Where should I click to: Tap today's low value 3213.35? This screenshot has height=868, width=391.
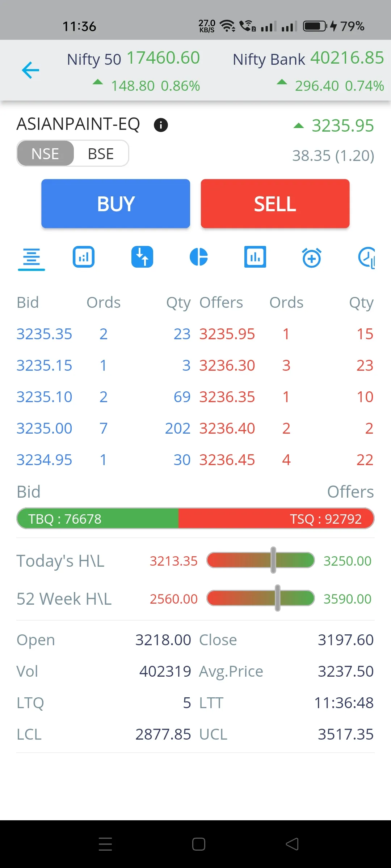174,561
